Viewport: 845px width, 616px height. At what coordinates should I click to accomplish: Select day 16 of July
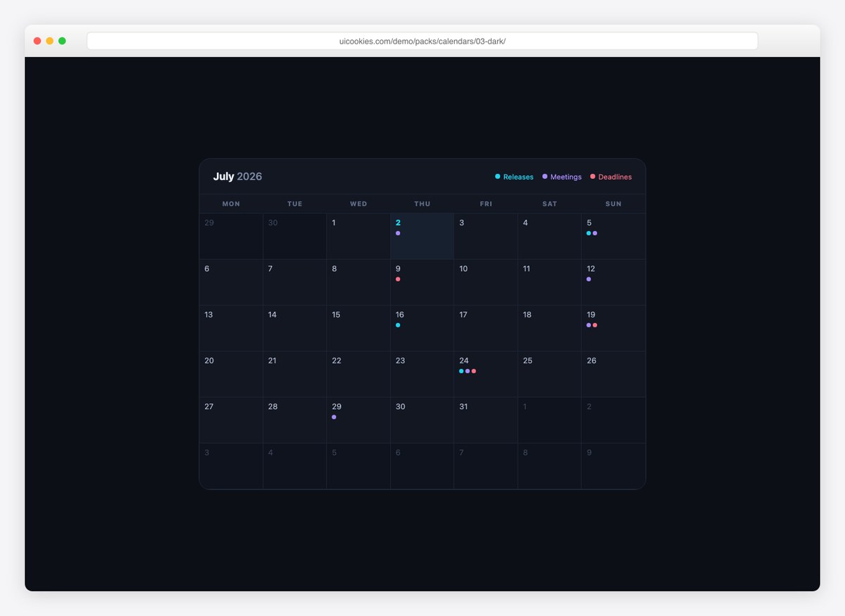point(423,328)
